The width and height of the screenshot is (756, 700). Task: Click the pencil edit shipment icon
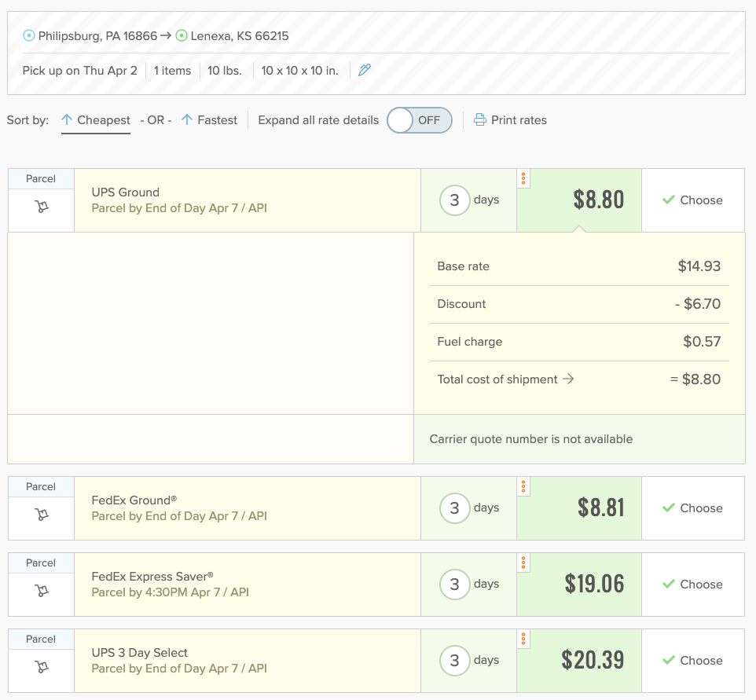365,71
